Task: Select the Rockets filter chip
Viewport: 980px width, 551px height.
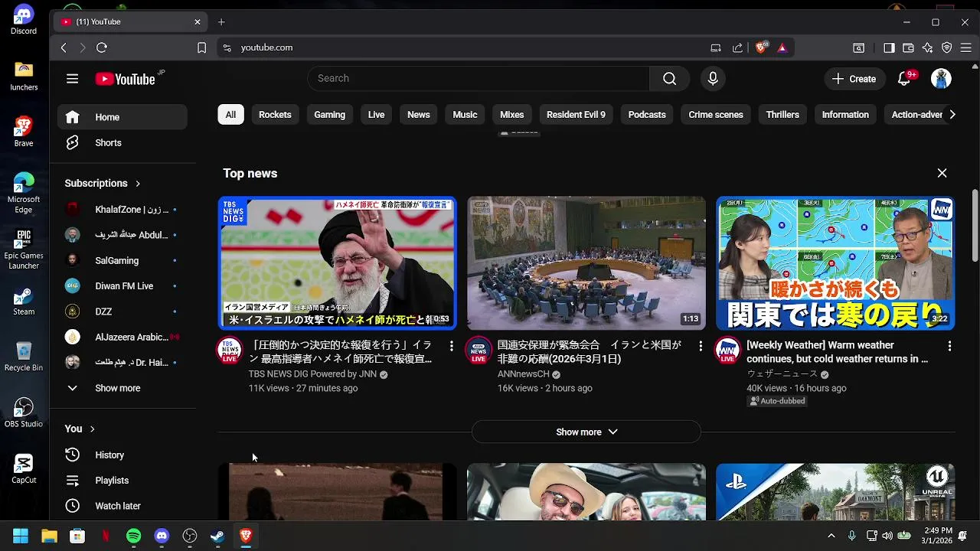Action: (275, 115)
